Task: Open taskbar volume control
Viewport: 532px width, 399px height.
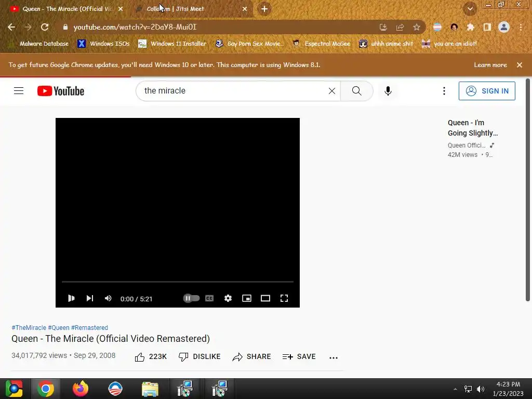Action: [481, 389]
